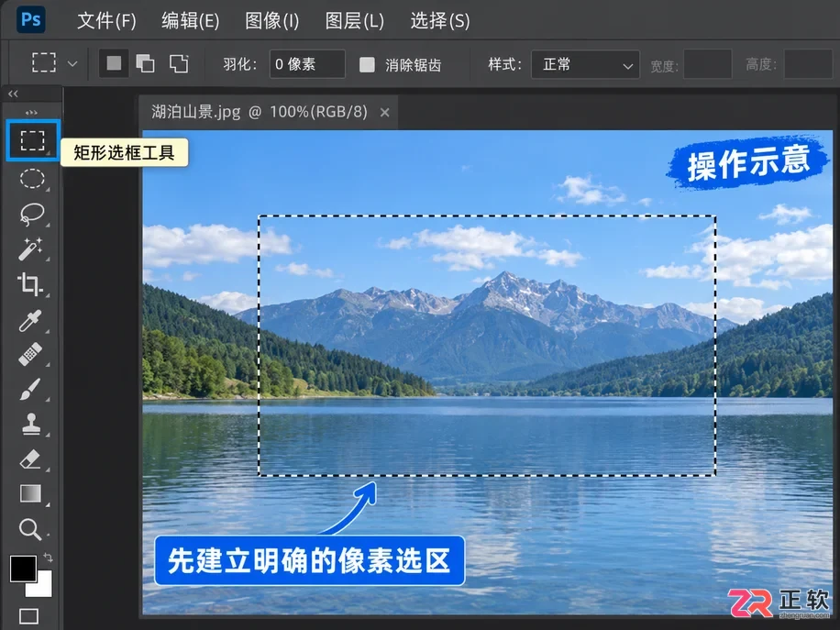Image resolution: width=840 pixels, height=630 pixels.
Task: Open the 样式 style dropdown showing 正常
Action: point(585,64)
